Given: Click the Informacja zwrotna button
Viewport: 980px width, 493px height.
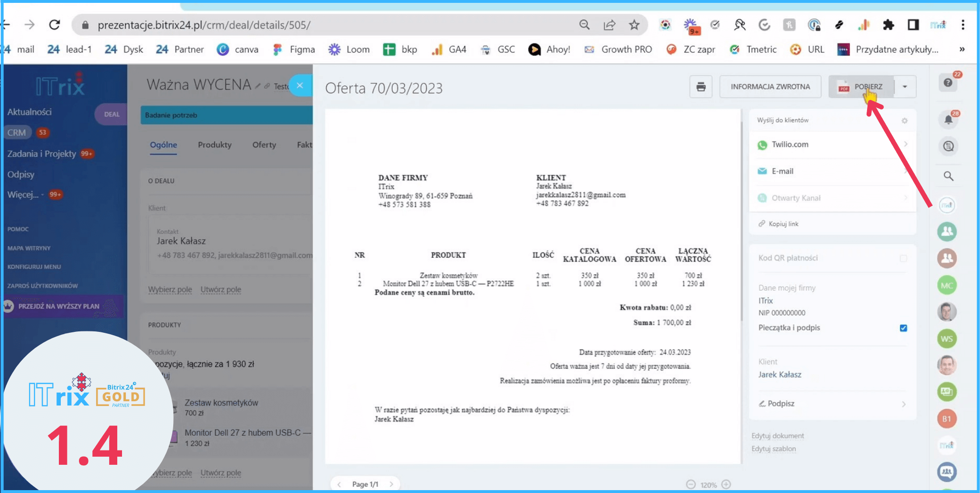Looking at the screenshot, I should tap(770, 87).
